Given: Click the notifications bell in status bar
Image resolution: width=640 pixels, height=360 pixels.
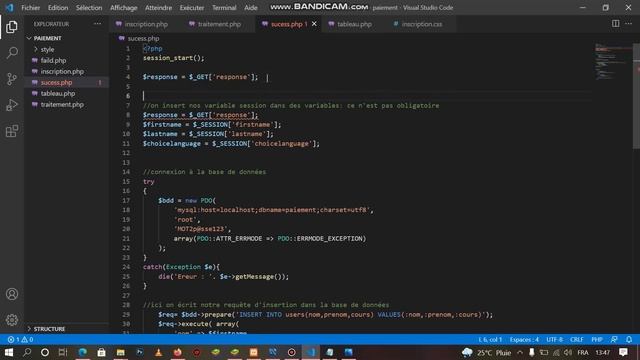Looking at the screenshot, I should 629,340.
